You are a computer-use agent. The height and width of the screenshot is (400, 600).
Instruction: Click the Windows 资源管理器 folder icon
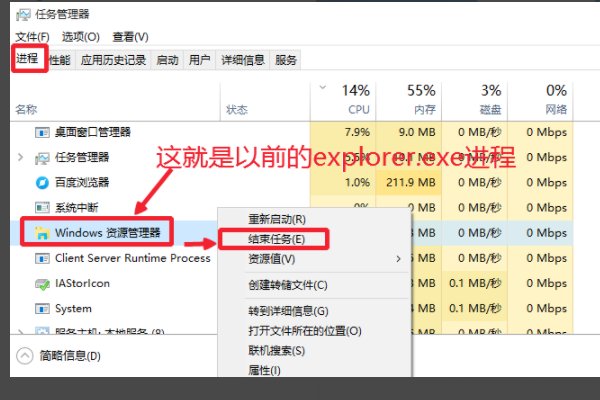click(x=42, y=233)
